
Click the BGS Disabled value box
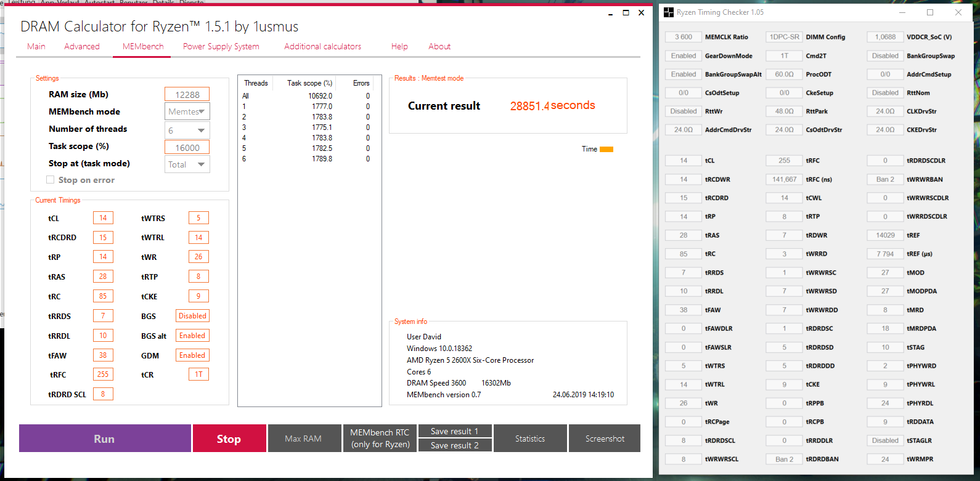coord(192,316)
